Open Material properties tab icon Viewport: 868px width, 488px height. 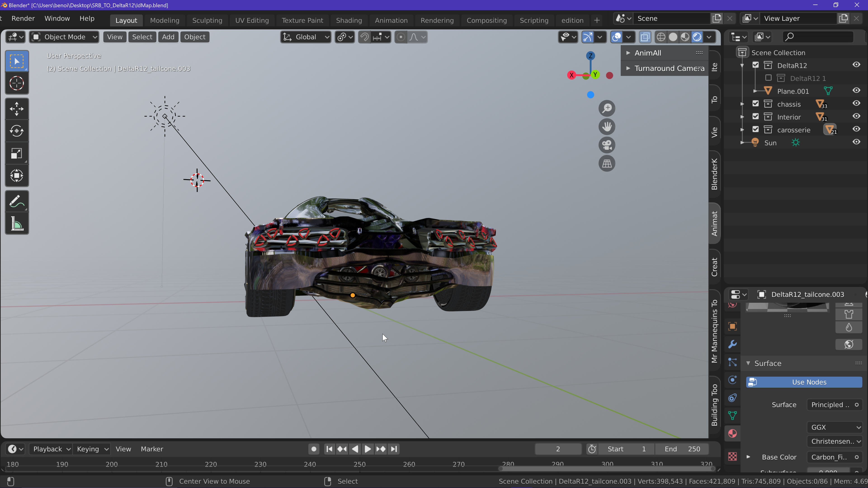[732, 434]
